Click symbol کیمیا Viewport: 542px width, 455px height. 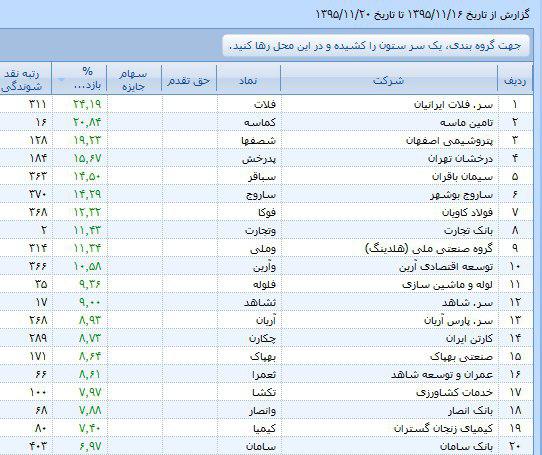[264, 428]
